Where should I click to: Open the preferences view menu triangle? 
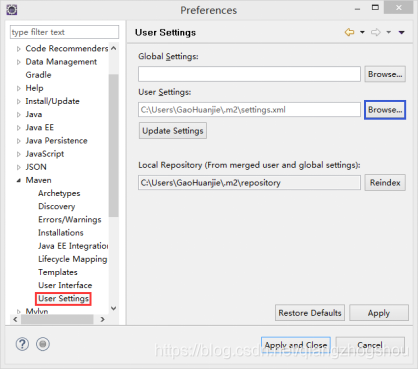[x=402, y=32]
